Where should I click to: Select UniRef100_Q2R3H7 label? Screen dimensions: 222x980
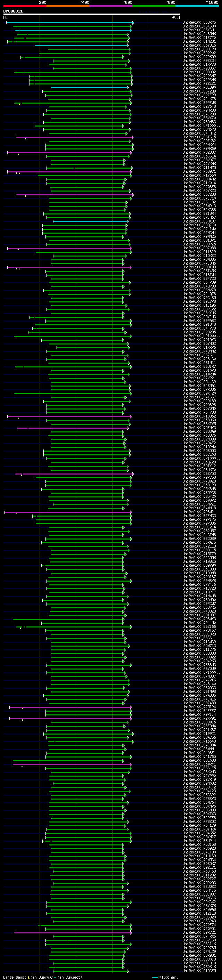tap(199, 76)
